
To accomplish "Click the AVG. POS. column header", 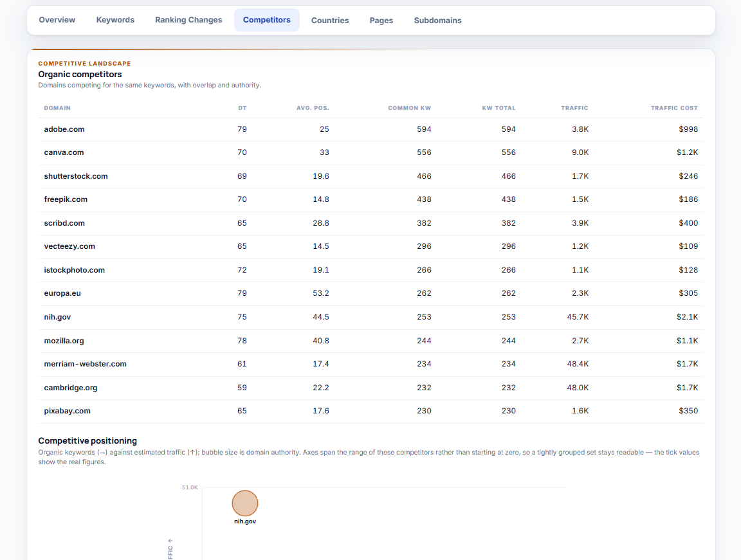I will (x=313, y=108).
